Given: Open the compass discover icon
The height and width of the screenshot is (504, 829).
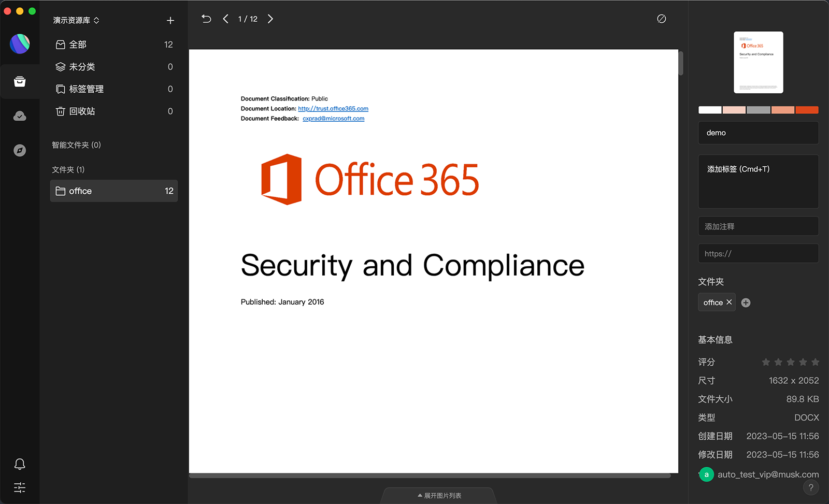Looking at the screenshot, I should [20, 150].
